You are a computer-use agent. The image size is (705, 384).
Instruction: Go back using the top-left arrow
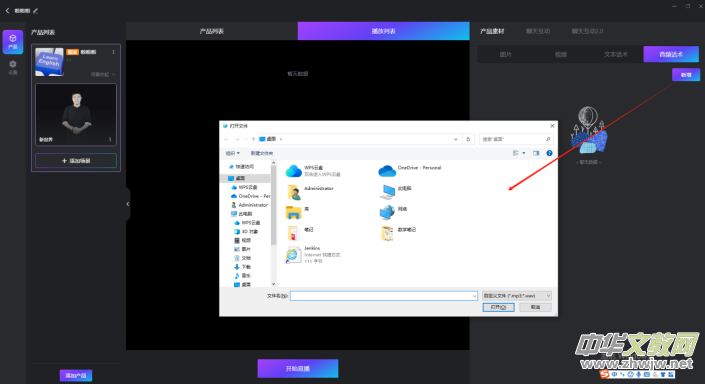click(7, 10)
